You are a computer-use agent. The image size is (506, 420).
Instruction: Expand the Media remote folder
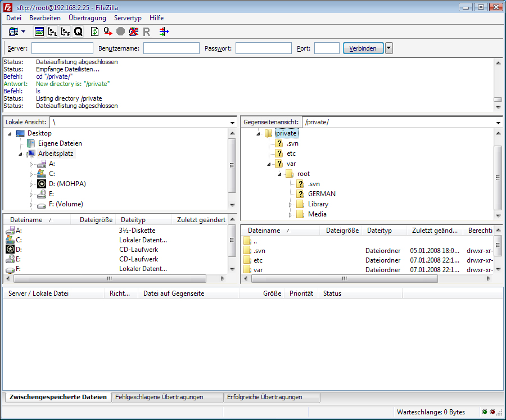[x=290, y=215]
